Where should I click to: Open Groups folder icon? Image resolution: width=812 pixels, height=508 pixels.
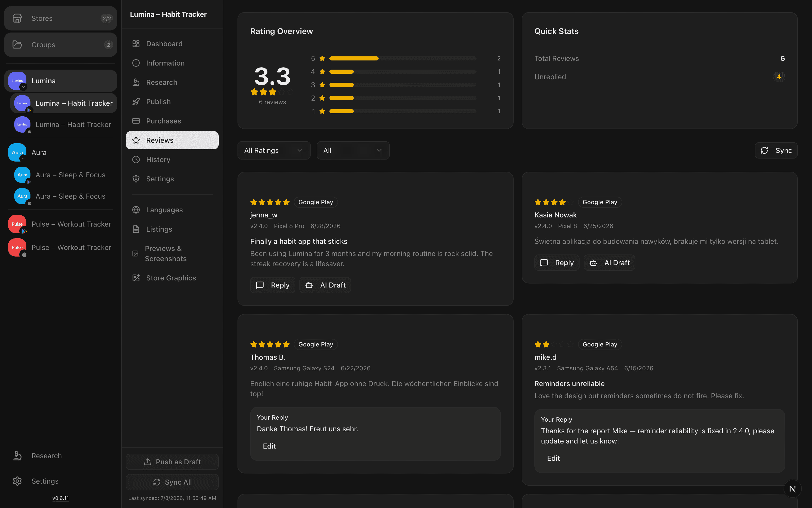(x=17, y=45)
